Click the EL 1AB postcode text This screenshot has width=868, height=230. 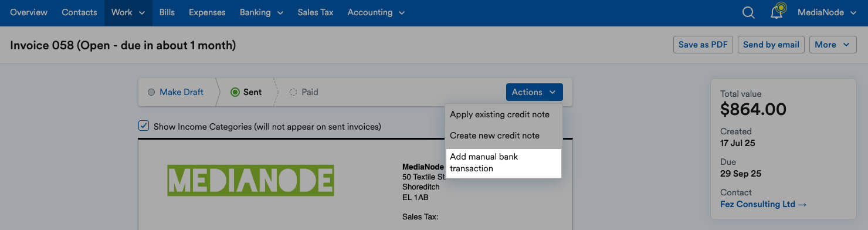[415, 197]
